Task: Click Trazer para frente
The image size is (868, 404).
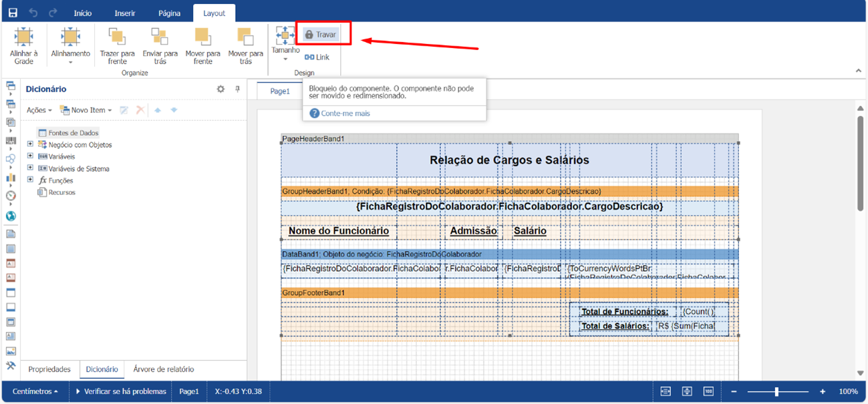Action: click(x=118, y=46)
